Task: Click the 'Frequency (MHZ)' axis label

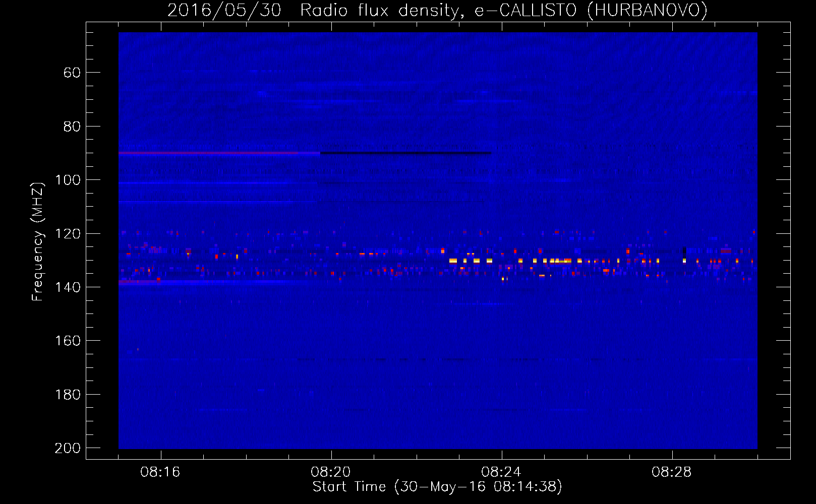Action: 37,241
